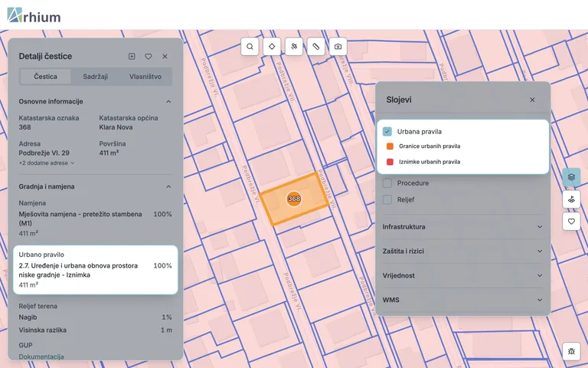Screen dimensions: 588x368
Task: Select the satellite view tool
Action: pos(294,47)
